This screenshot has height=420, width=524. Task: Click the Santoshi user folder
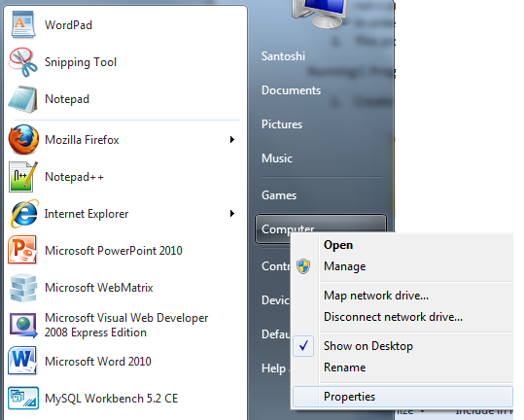tap(283, 56)
